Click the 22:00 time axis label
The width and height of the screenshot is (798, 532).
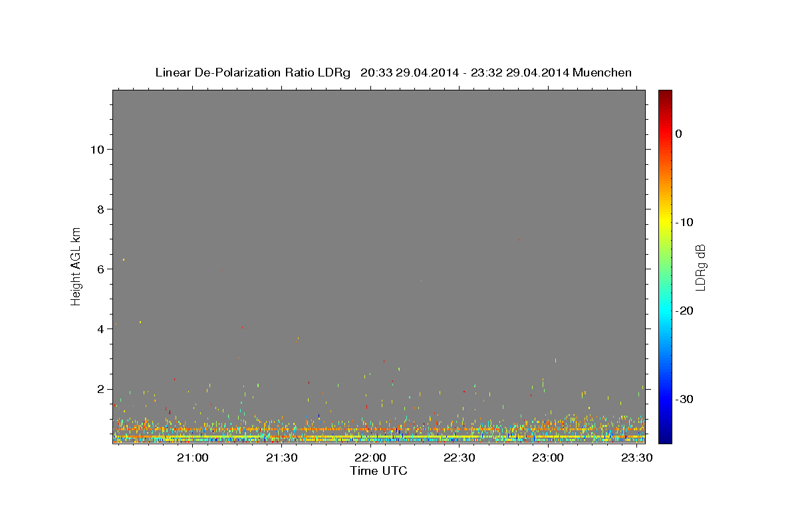(370, 458)
